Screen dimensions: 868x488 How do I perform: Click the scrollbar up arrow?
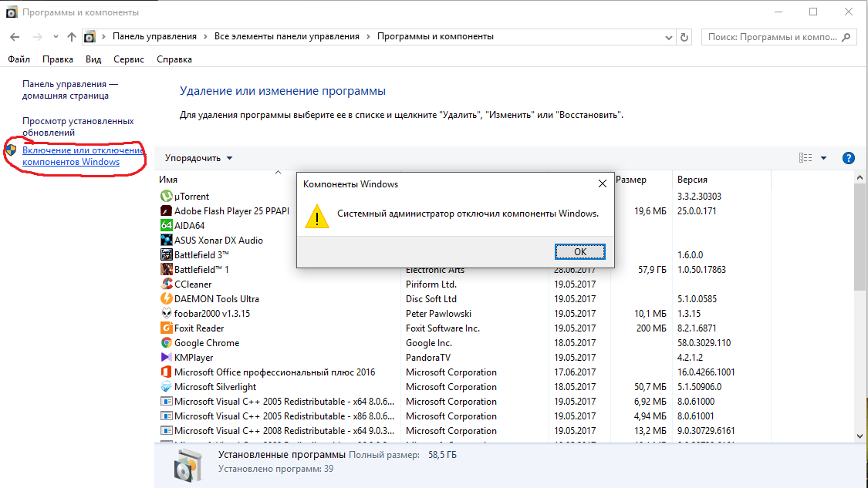[860, 177]
